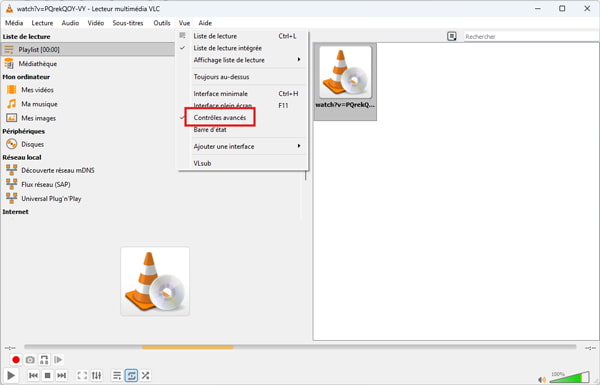
Task: Go to previous media track
Action: [33, 375]
